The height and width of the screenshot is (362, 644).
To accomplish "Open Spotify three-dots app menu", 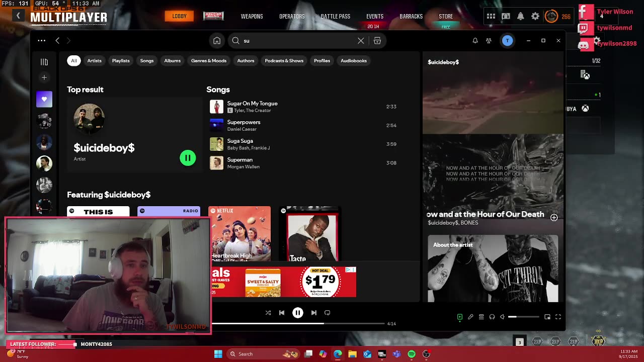I will point(42,41).
